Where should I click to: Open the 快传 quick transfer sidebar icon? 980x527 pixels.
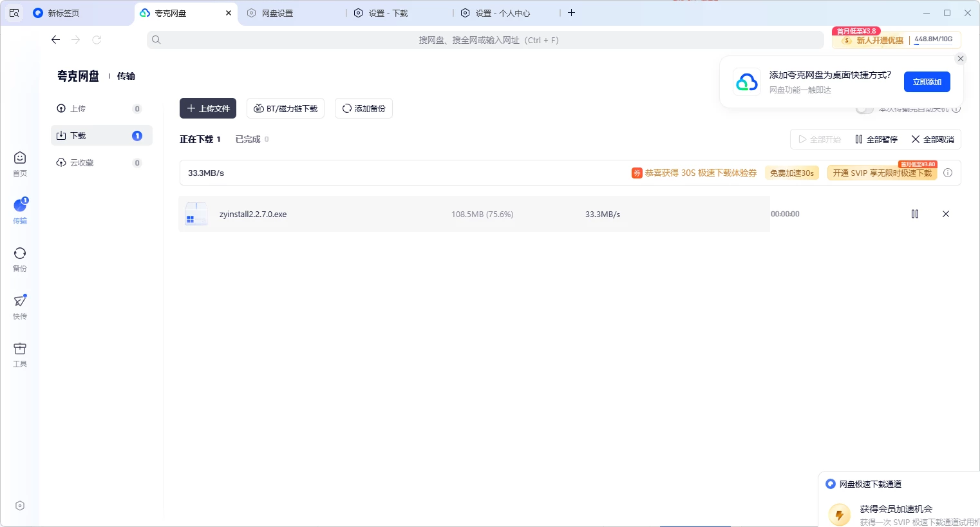coord(20,307)
